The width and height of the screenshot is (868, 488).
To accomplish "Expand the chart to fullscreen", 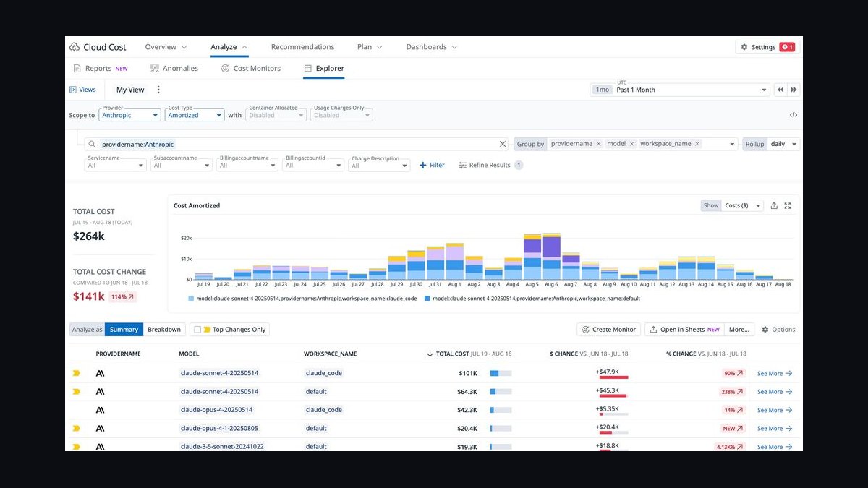I will 788,205.
